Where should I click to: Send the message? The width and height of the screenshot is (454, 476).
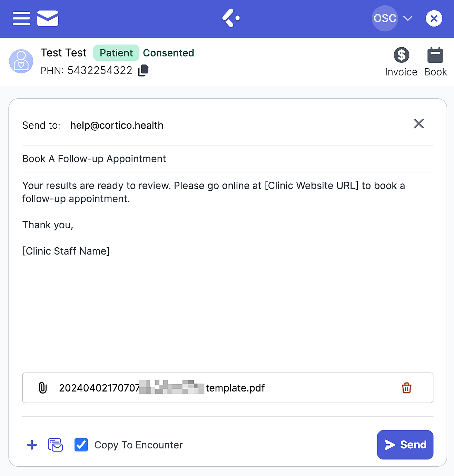[405, 445]
